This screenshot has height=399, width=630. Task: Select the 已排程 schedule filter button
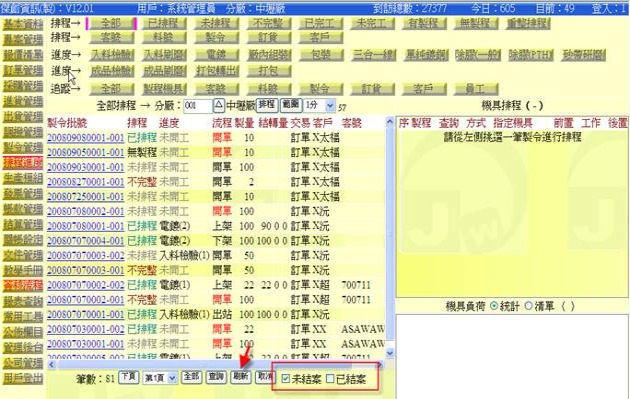click(x=164, y=24)
